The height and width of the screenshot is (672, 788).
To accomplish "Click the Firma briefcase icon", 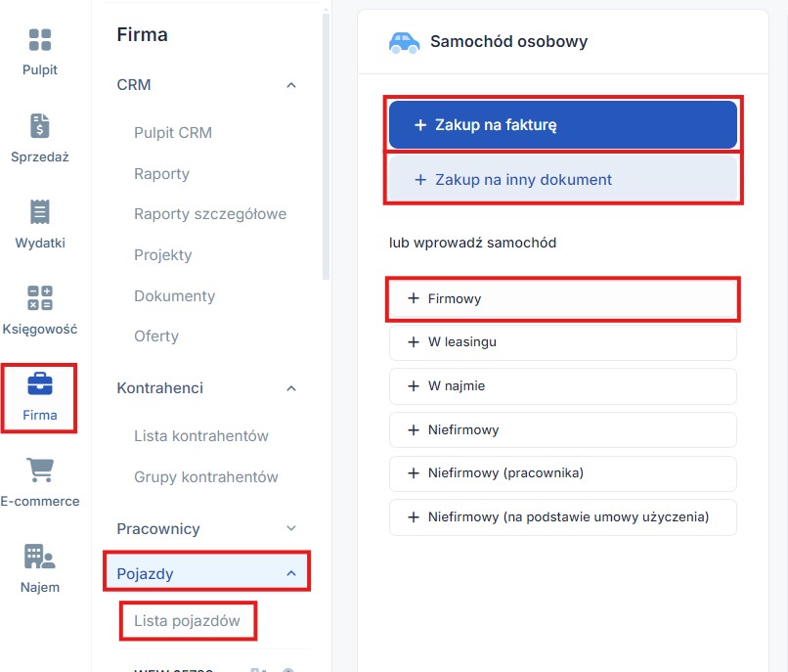I will [40, 384].
